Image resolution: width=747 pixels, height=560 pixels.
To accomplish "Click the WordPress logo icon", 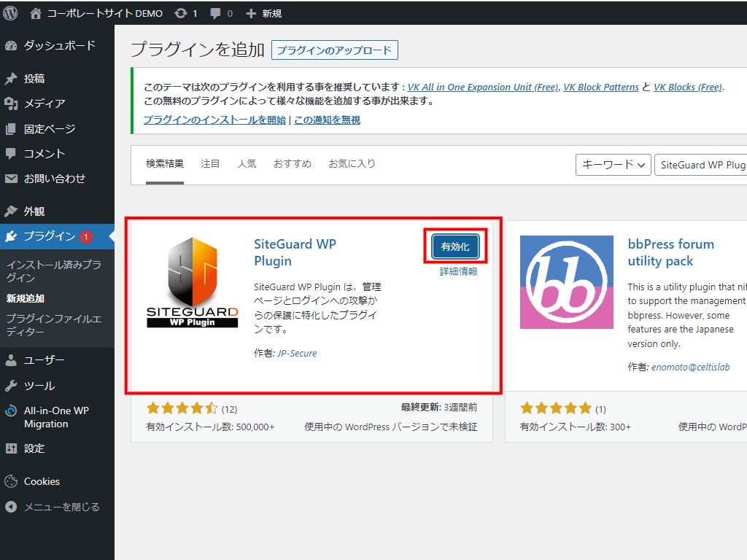I will tap(10, 13).
